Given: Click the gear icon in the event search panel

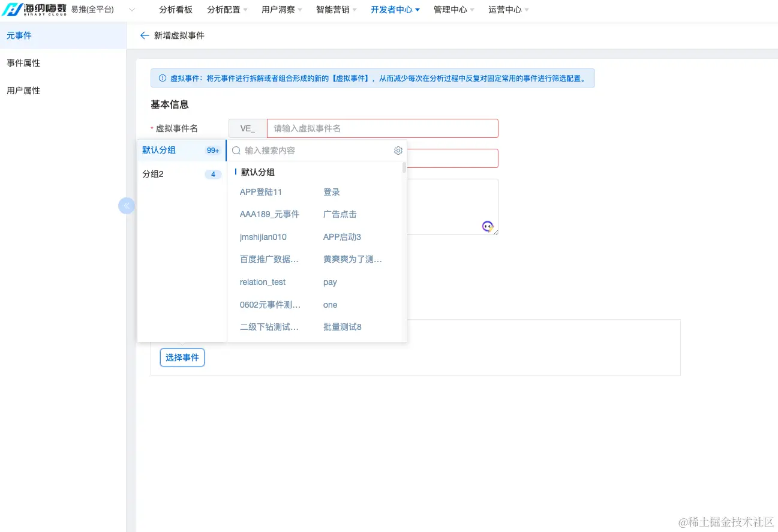Looking at the screenshot, I should pos(398,151).
